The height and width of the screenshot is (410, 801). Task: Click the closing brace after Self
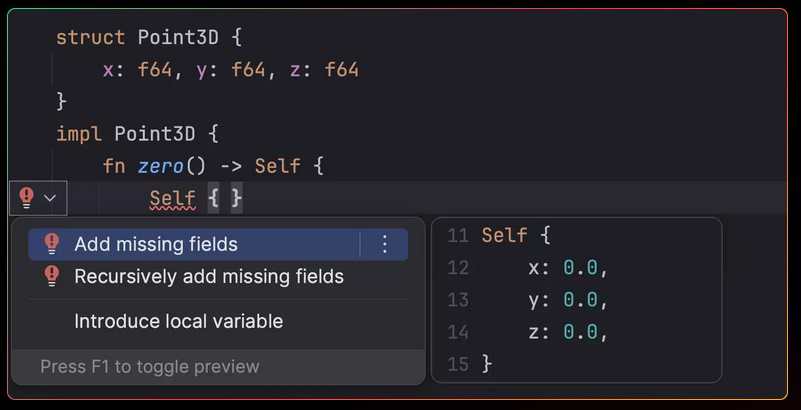[237, 198]
